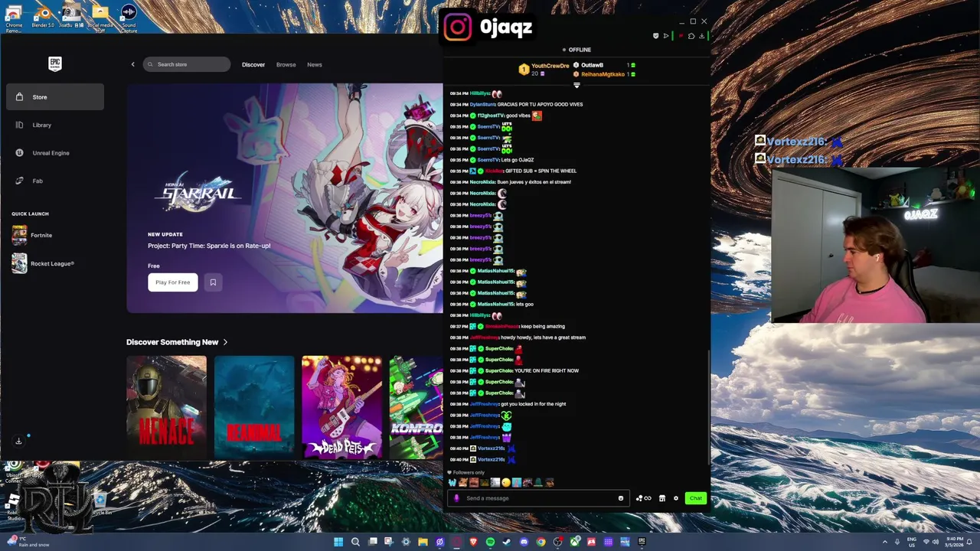
Task: Open chat settings gear icon
Action: pos(676,498)
